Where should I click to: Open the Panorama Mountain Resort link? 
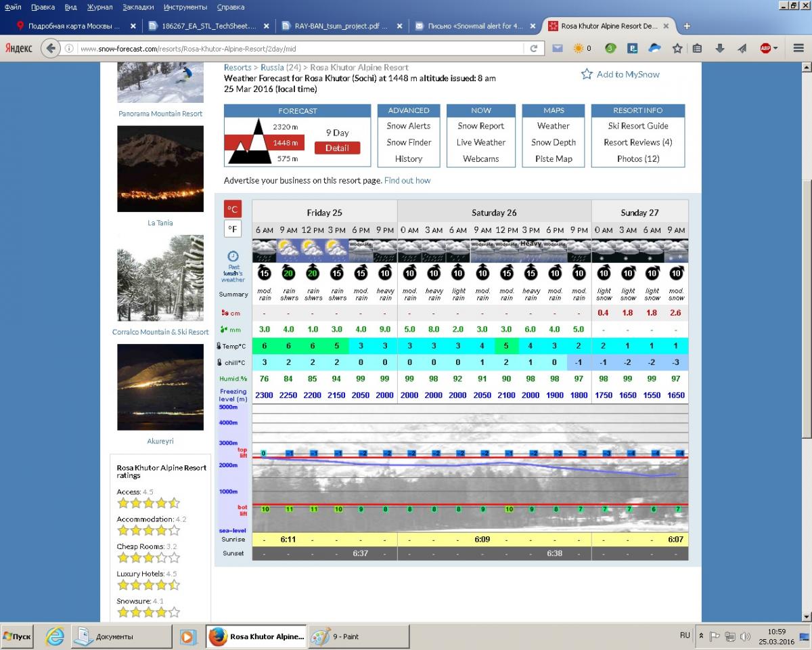pyautogui.click(x=160, y=114)
